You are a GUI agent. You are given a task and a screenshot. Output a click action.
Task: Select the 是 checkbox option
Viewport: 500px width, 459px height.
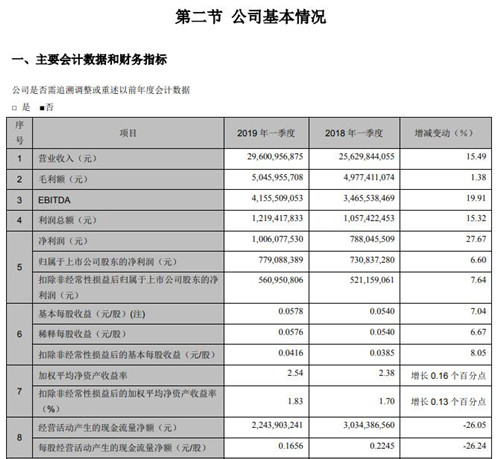(x=14, y=108)
